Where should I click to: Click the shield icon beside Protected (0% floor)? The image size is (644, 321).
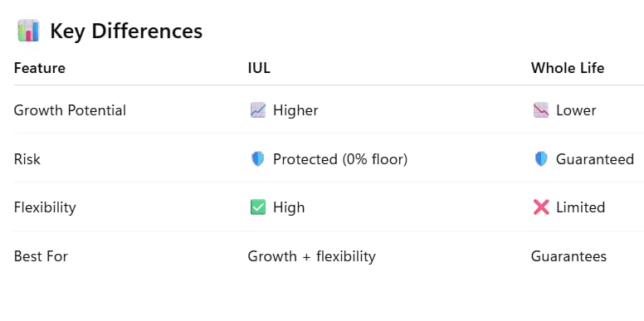[258, 159]
